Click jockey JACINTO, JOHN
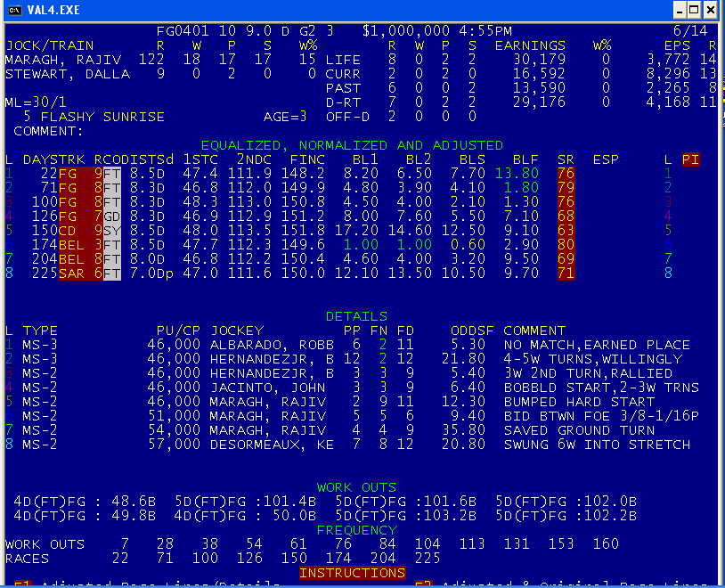 tap(267, 388)
